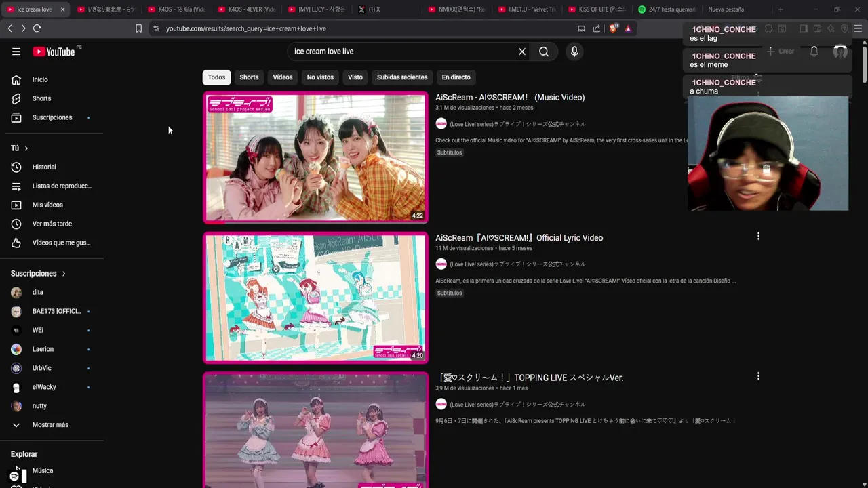Click the cast/install screen icon in the address bar
Screen dimensions: 868x488
pyautogui.click(x=581, y=28)
